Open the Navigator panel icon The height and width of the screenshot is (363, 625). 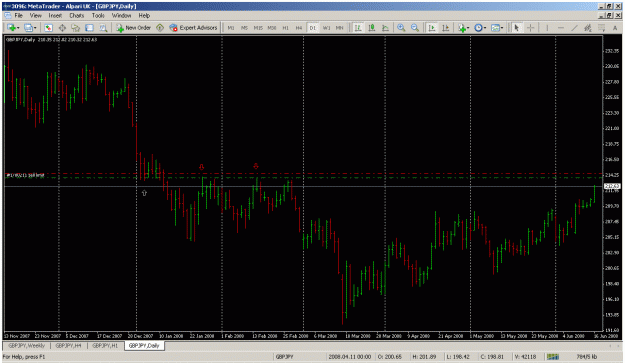(76, 27)
